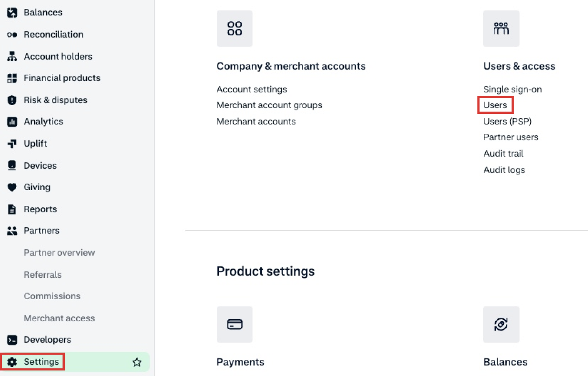Click the Reconciliation sidebar icon
This screenshot has height=376, width=588.
tap(12, 34)
